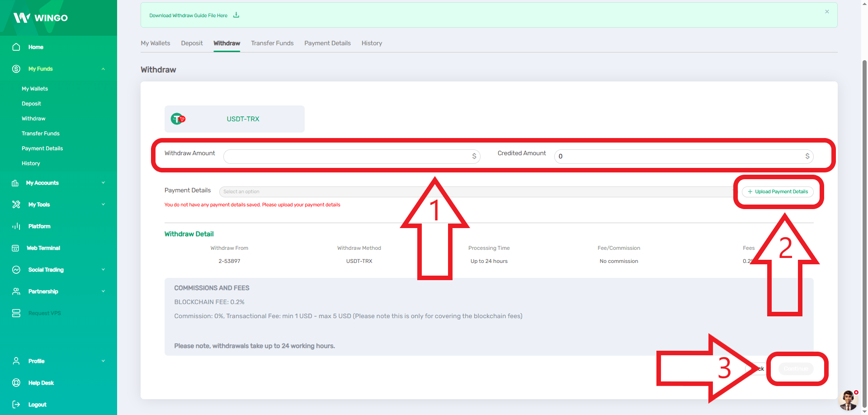The image size is (868, 415).
Task: Click the Partnership people icon
Action: click(16, 291)
